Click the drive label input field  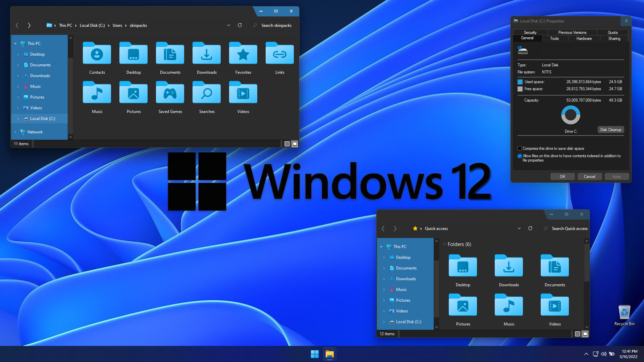coord(583,51)
